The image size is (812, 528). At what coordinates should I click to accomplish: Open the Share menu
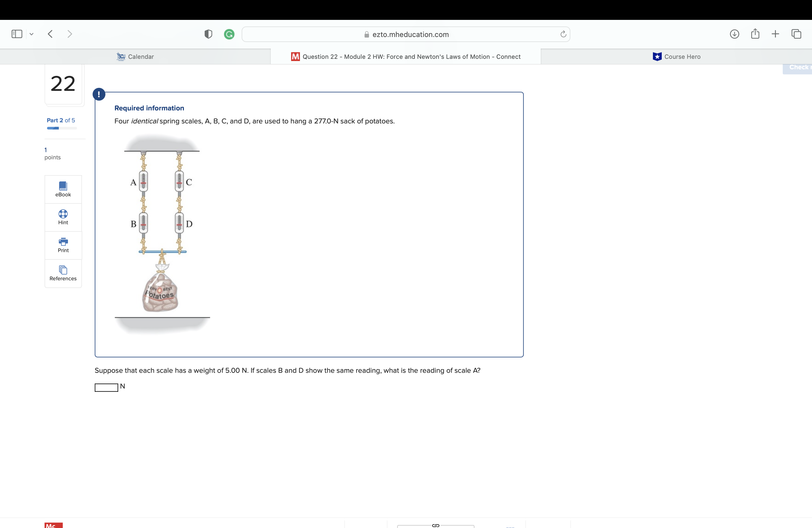[755, 34]
